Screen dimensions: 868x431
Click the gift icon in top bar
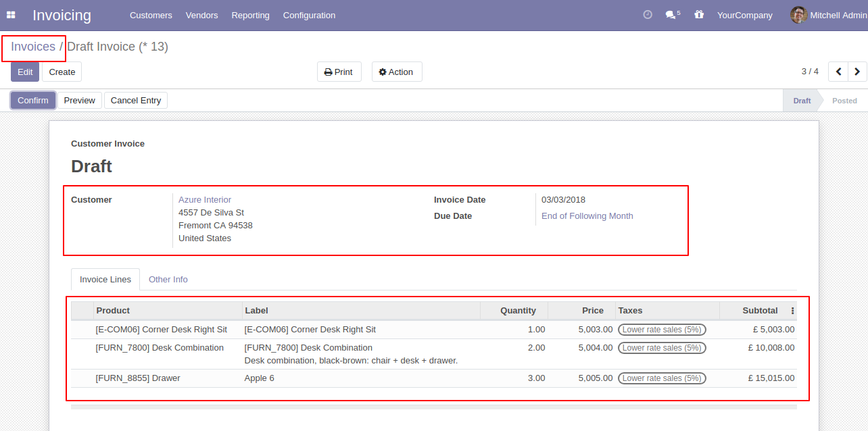coord(699,15)
